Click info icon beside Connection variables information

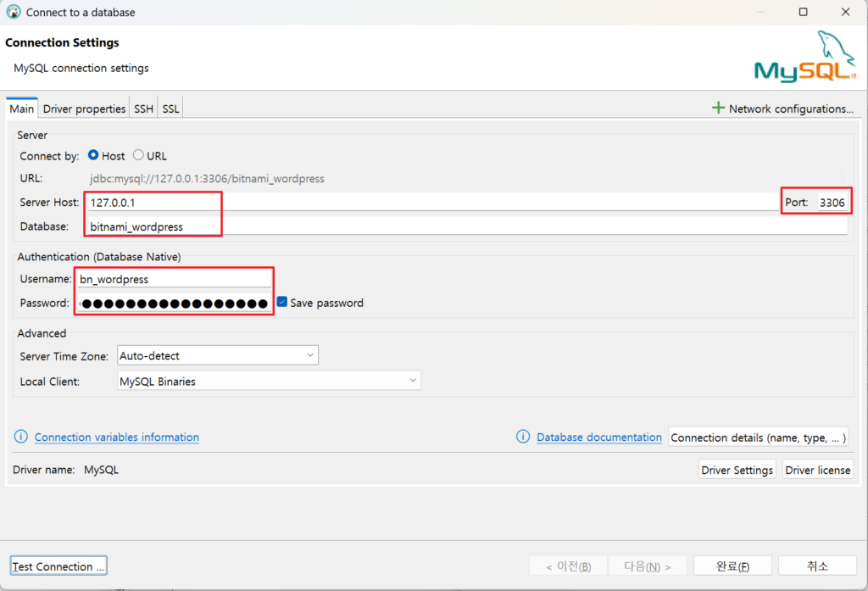click(21, 437)
